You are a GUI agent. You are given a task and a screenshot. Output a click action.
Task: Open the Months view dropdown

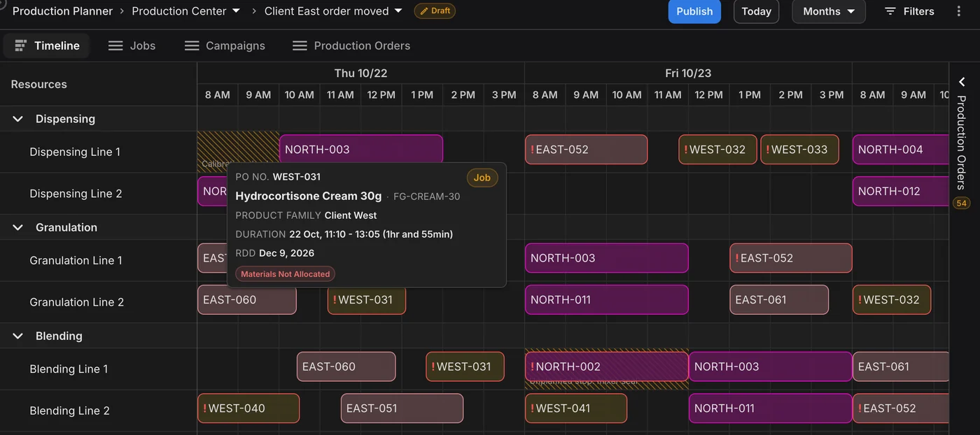[x=829, y=11]
